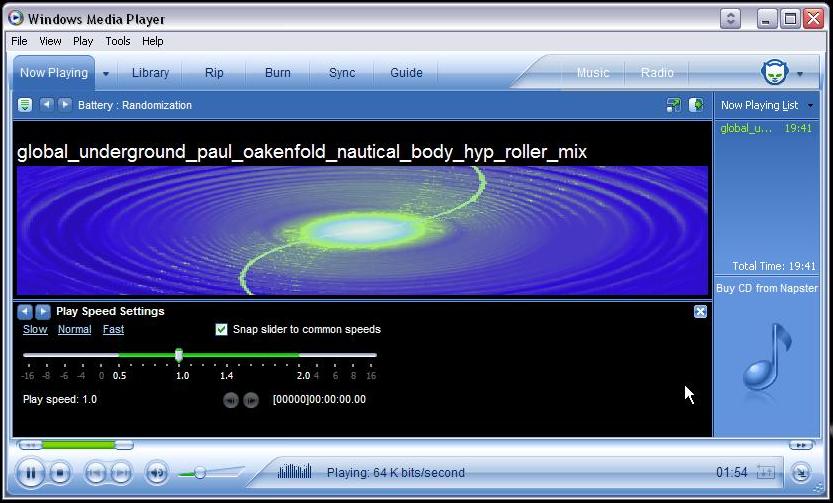Mute the sound with the speaker icon
Screen dimensions: 833x503
[157, 473]
